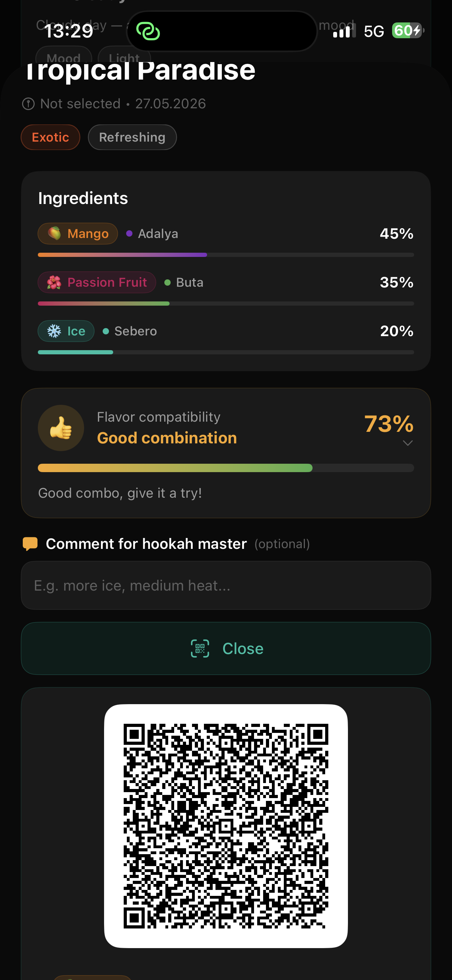Toggle the Exotic tag
The image size is (452, 980).
click(50, 137)
